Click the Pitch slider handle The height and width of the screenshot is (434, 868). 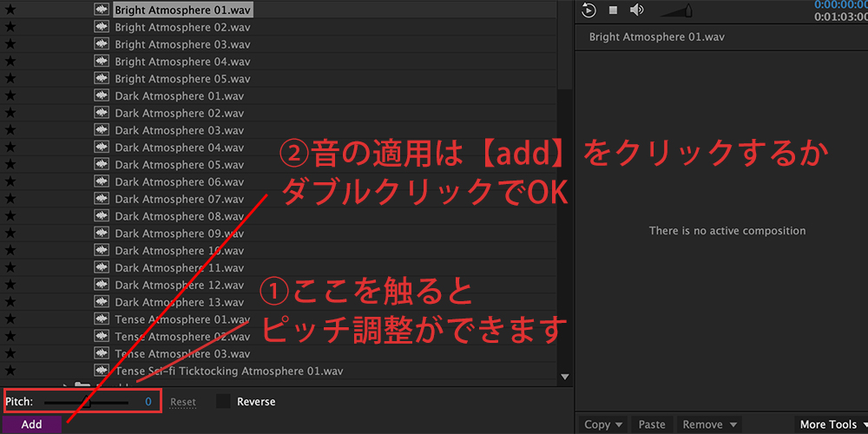click(86, 403)
